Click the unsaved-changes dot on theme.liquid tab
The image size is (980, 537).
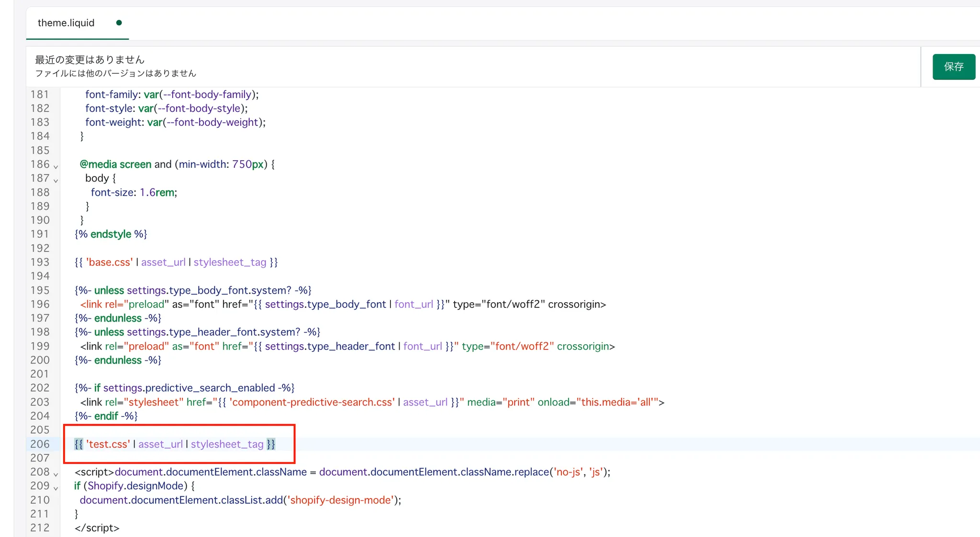click(x=119, y=23)
